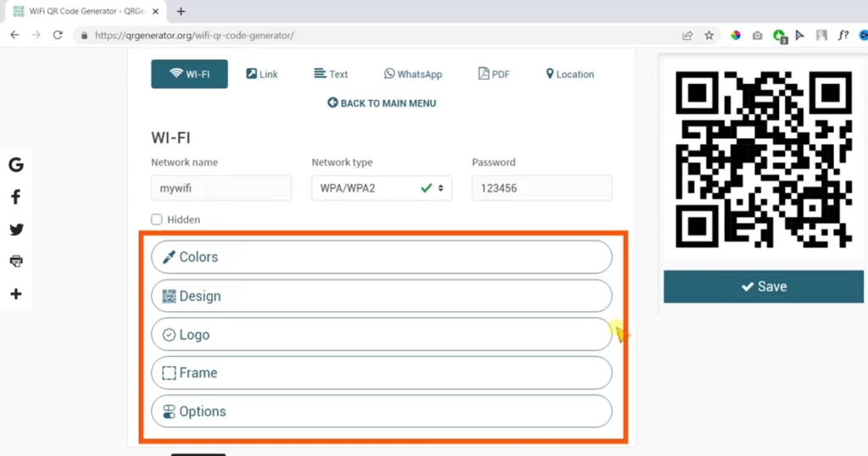
Task: Open the gray square extension icon
Action: click(821, 36)
